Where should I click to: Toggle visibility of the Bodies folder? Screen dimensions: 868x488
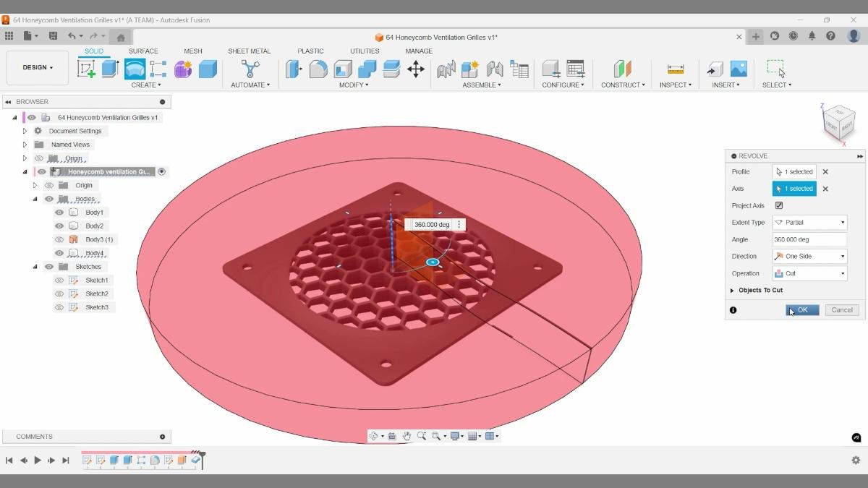tap(49, 199)
